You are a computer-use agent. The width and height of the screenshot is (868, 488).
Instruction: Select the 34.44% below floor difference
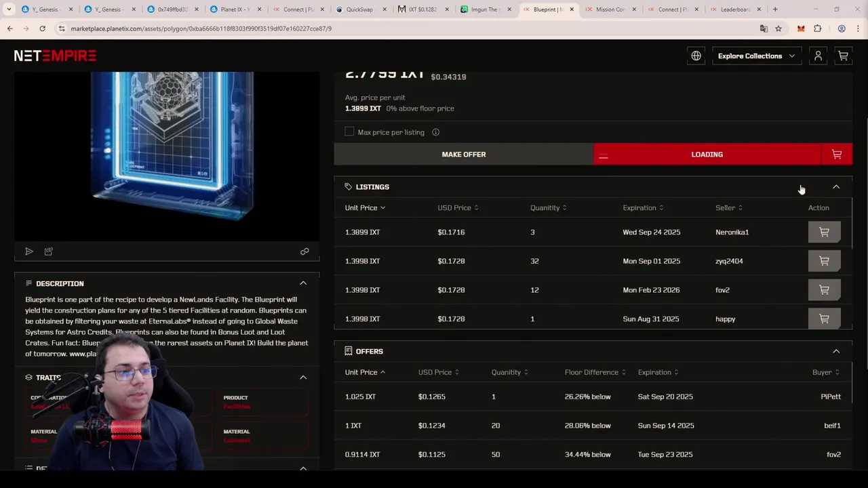point(587,454)
